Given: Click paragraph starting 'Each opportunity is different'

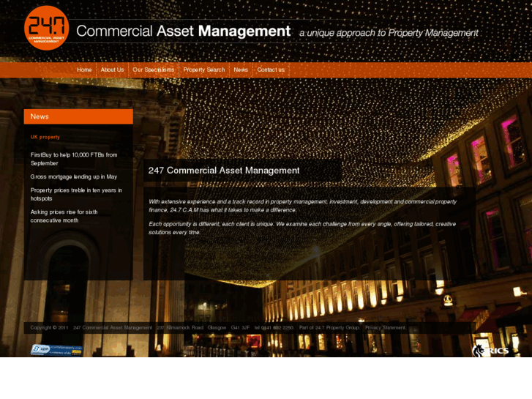Looking at the screenshot, I should point(302,228).
